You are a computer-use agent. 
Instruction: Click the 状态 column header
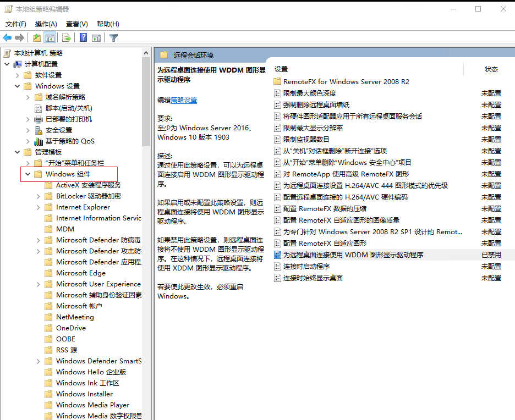pos(491,69)
